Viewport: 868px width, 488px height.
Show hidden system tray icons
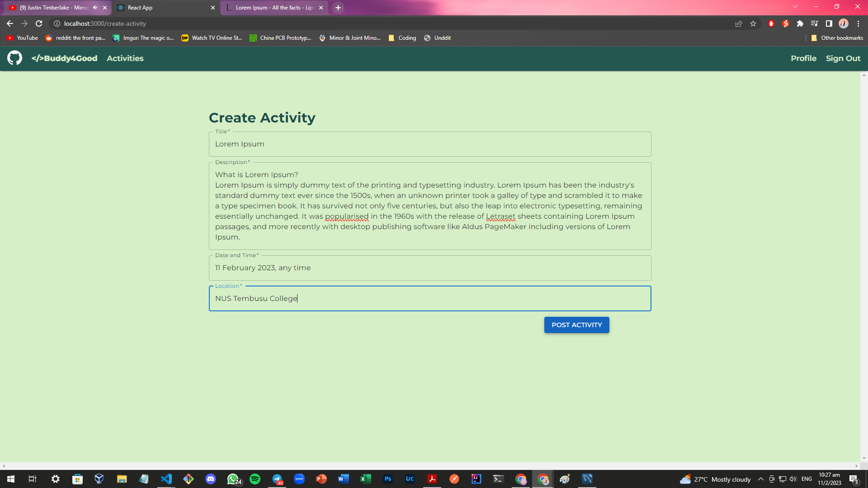(761, 479)
